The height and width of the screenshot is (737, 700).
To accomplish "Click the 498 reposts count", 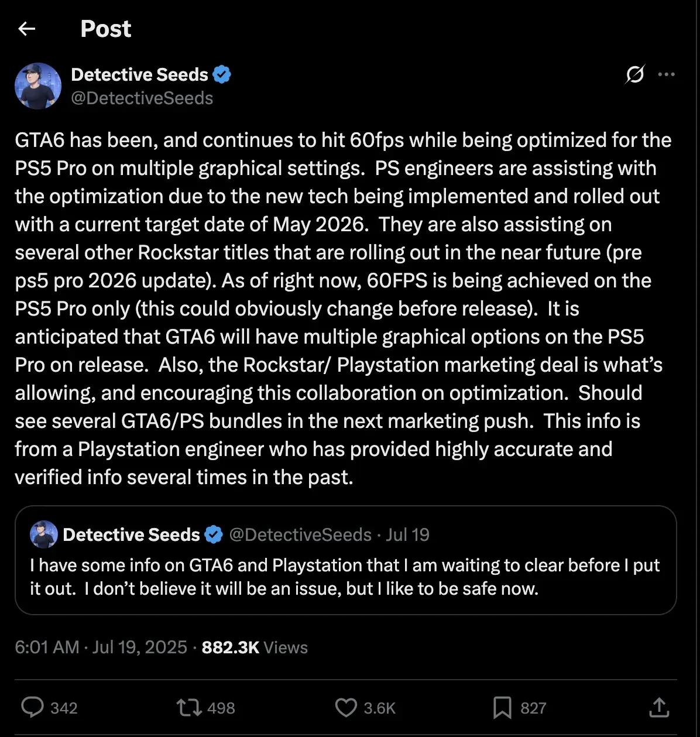I will pyautogui.click(x=221, y=708).
